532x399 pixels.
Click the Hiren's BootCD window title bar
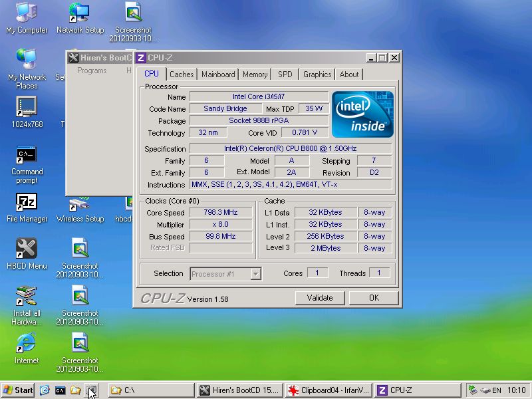point(100,58)
